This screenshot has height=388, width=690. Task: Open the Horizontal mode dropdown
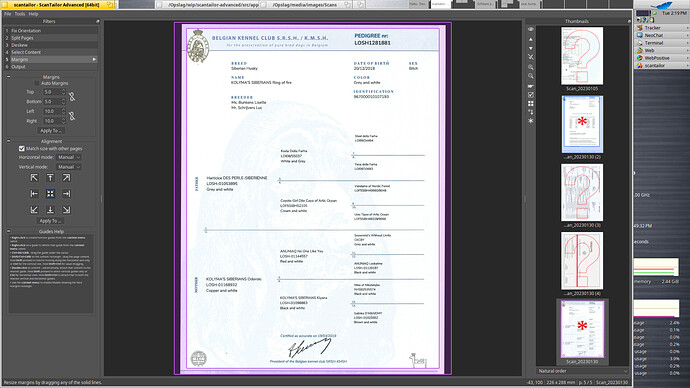pyautogui.click(x=69, y=157)
